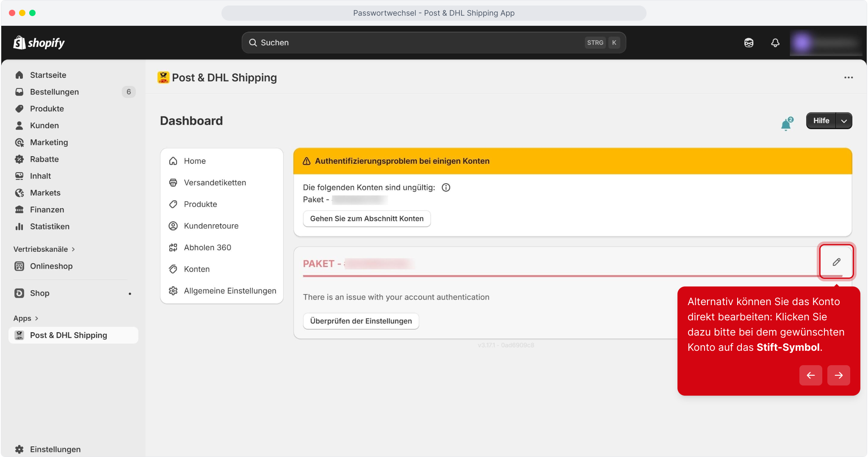Go to previous tooltip step arrow
The height and width of the screenshot is (457, 868).
pyautogui.click(x=810, y=375)
